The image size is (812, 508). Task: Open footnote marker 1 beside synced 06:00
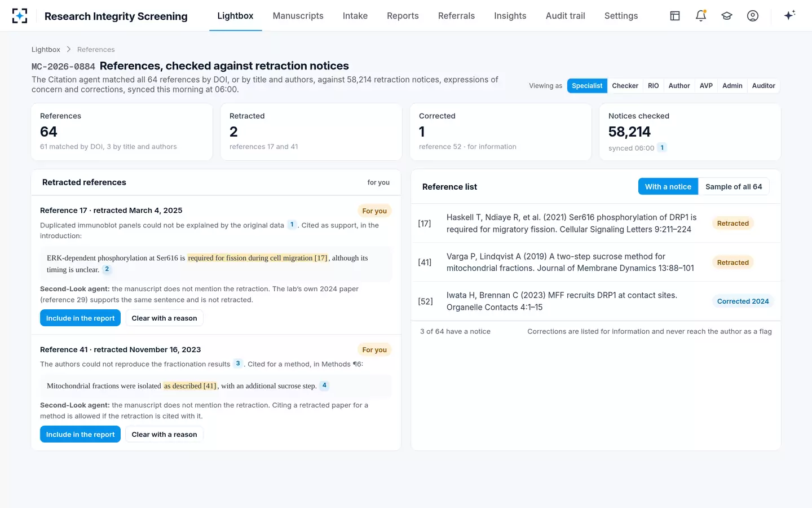pos(662,147)
